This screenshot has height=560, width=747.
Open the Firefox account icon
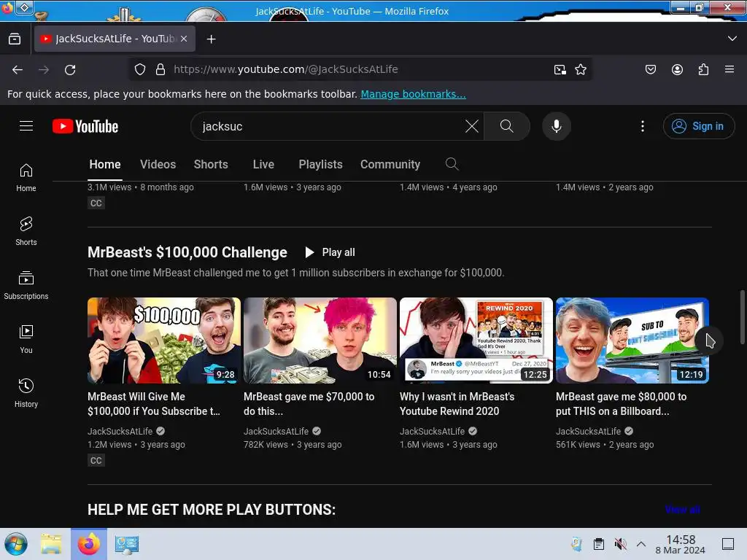[677, 69]
